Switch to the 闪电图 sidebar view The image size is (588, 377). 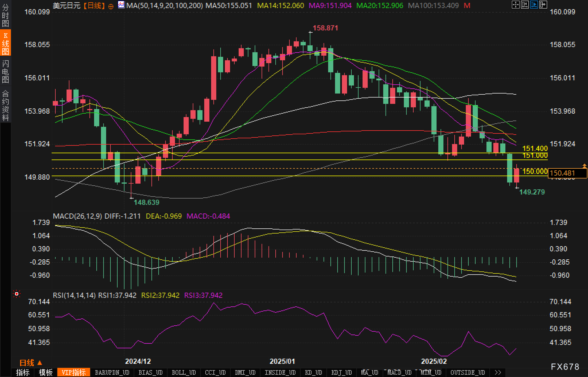[5, 71]
